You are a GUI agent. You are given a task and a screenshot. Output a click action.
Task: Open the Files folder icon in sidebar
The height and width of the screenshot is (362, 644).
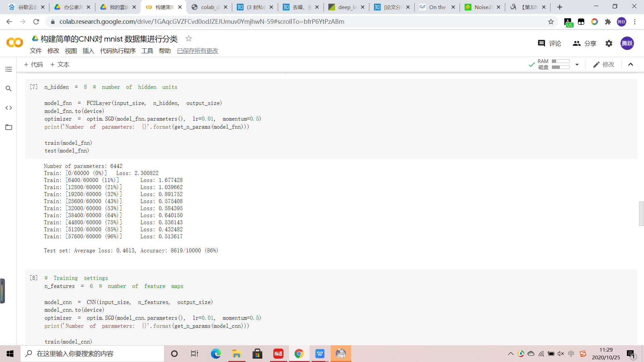click(x=9, y=127)
